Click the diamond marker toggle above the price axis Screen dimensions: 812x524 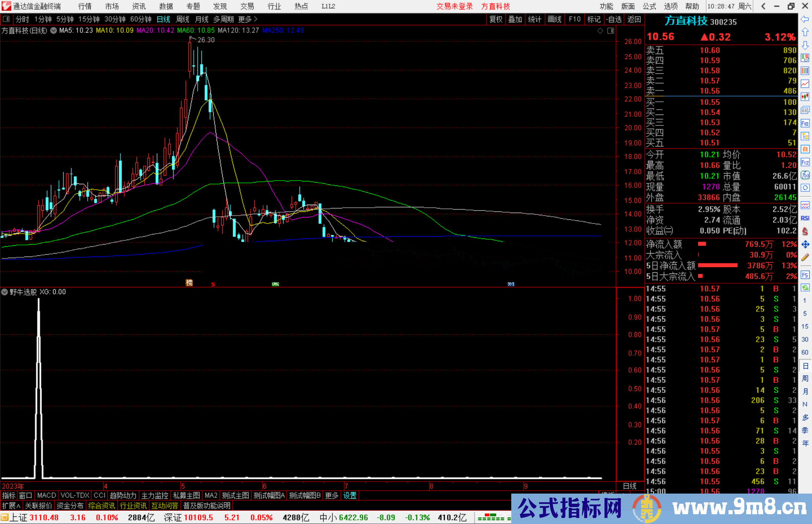click(x=600, y=31)
